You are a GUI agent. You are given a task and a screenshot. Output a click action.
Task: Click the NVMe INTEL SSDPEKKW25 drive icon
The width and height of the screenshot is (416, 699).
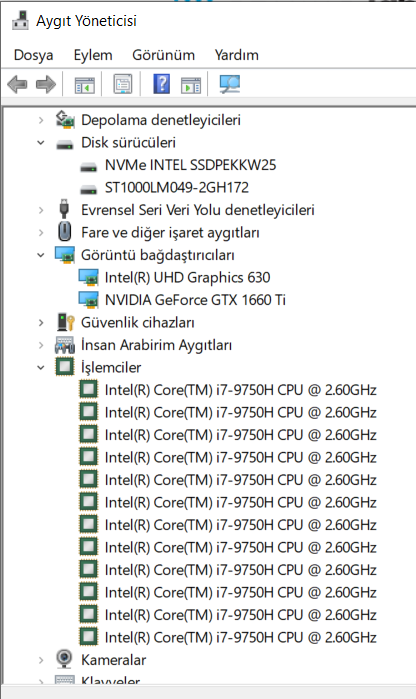pyautogui.click(x=88, y=167)
